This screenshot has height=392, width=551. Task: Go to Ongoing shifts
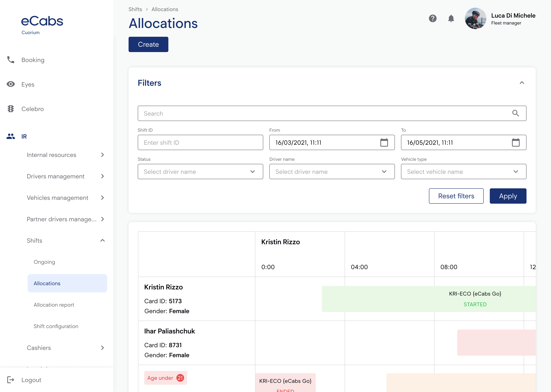[44, 262]
